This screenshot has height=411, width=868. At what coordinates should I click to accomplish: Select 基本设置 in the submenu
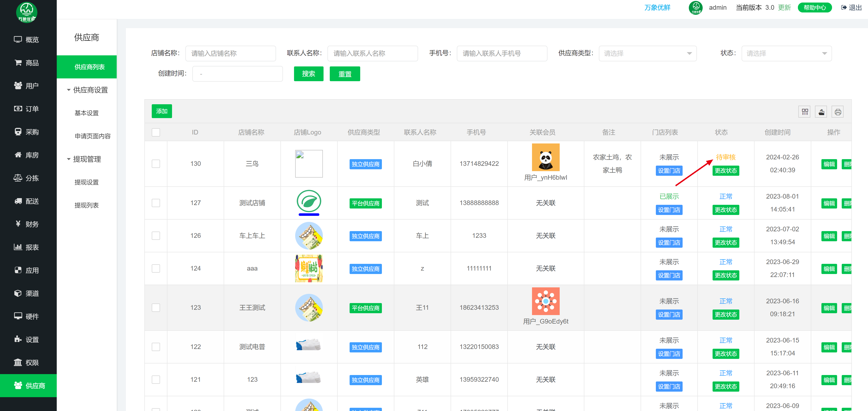pos(87,113)
